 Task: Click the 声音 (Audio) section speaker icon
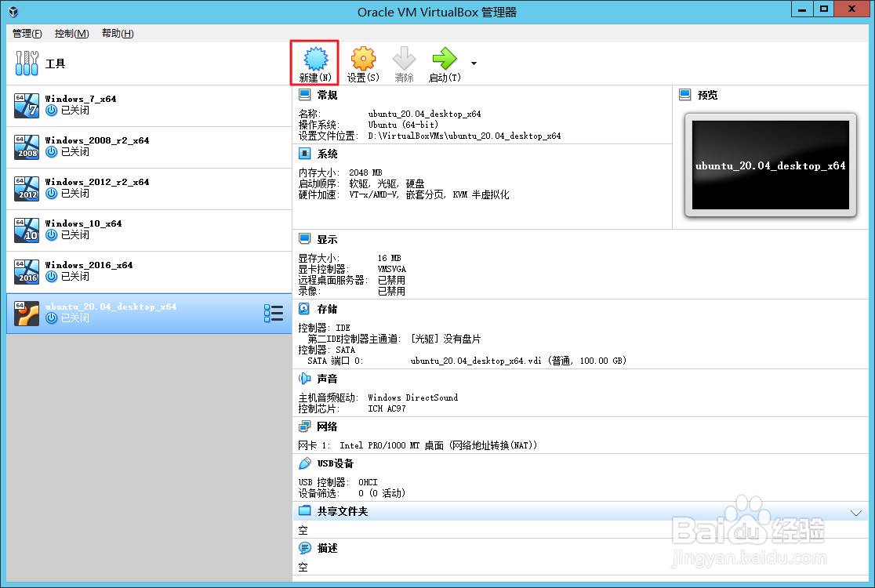tap(305, 379)
